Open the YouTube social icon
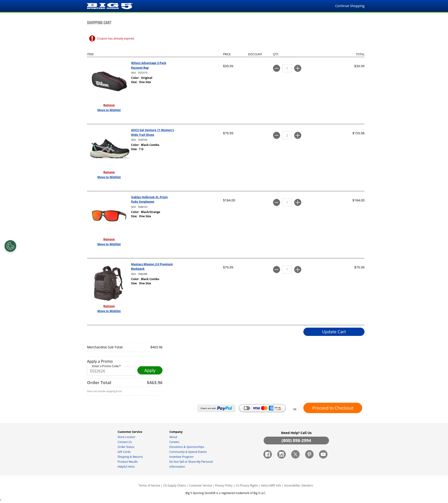Viewport: 448px width, 503px height. (323, 454)
